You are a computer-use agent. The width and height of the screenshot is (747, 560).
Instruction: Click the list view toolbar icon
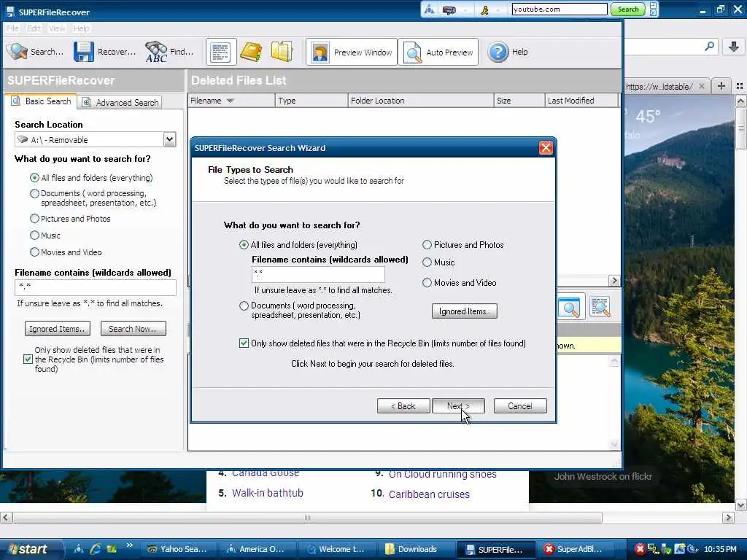pos(220,52)
